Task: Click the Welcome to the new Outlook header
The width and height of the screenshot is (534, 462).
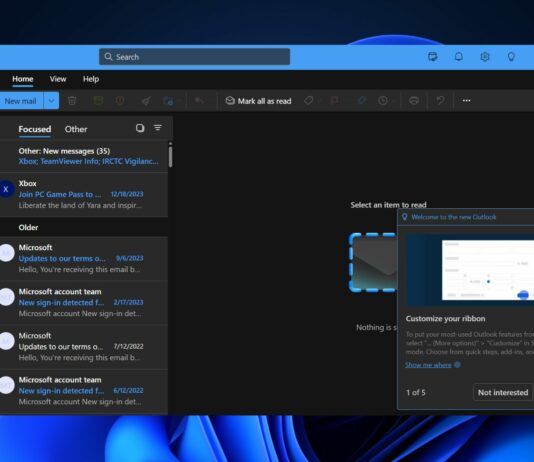Action: pyautogui.click(x=454, y=217)
